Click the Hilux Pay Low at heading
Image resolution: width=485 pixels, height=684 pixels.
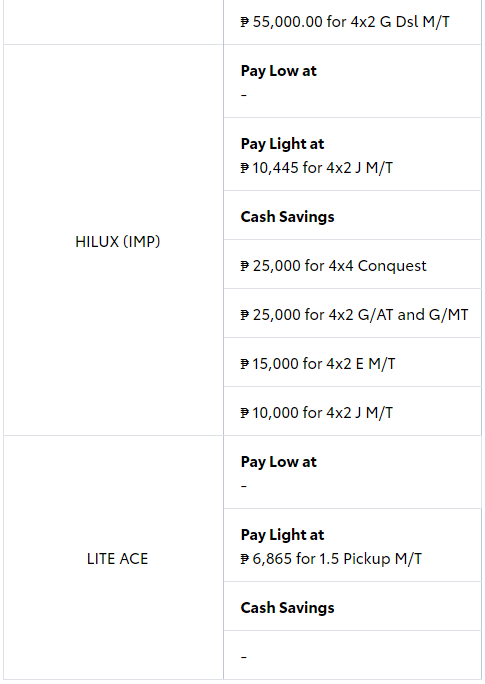[x=279, y=71]
